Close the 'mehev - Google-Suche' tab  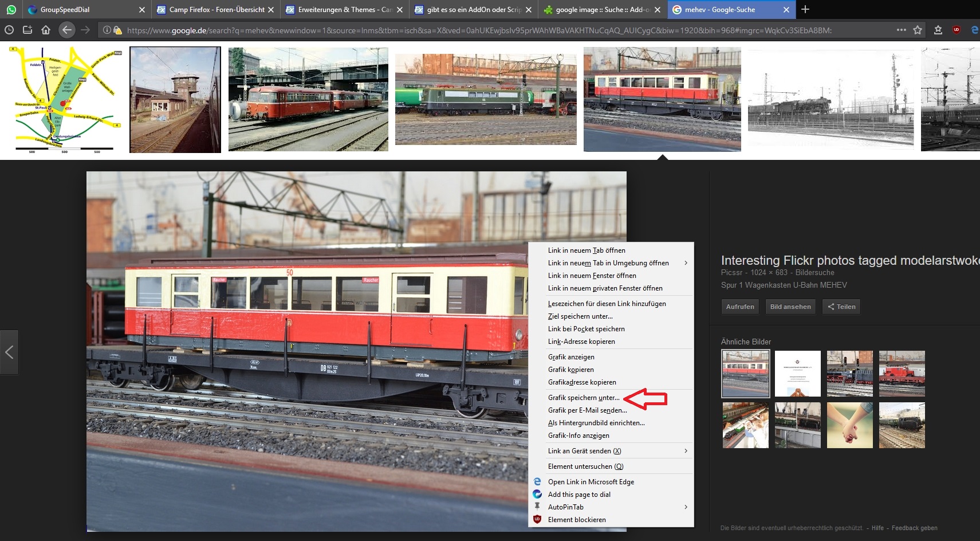(x=786, y=10)
